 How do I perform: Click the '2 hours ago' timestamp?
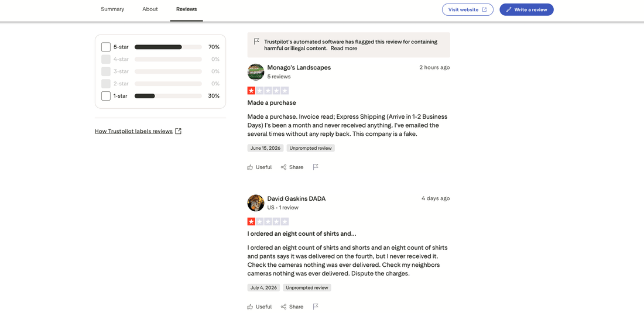coord(434,67)
